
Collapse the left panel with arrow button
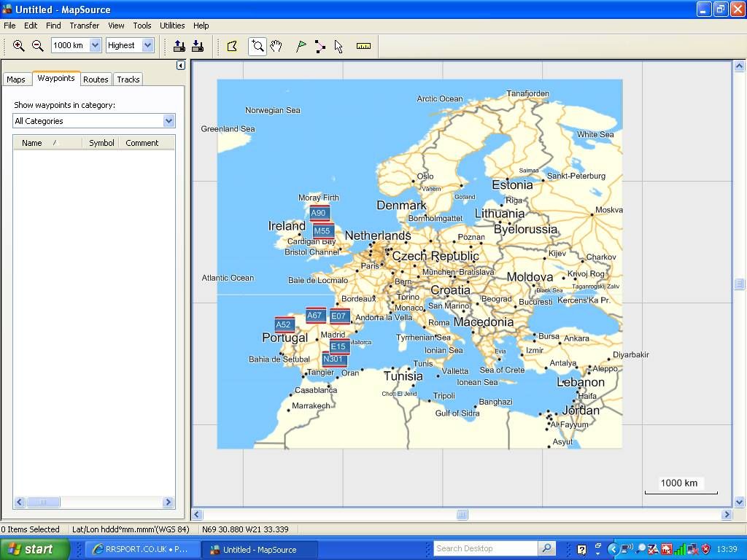181,65
